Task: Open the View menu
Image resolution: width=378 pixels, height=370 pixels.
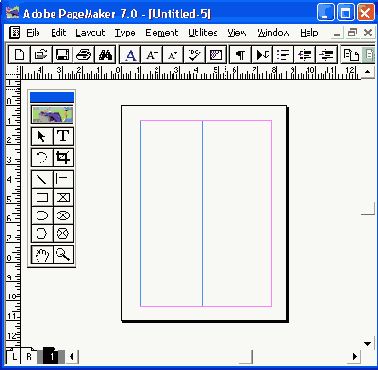Action: pos(237,33)
